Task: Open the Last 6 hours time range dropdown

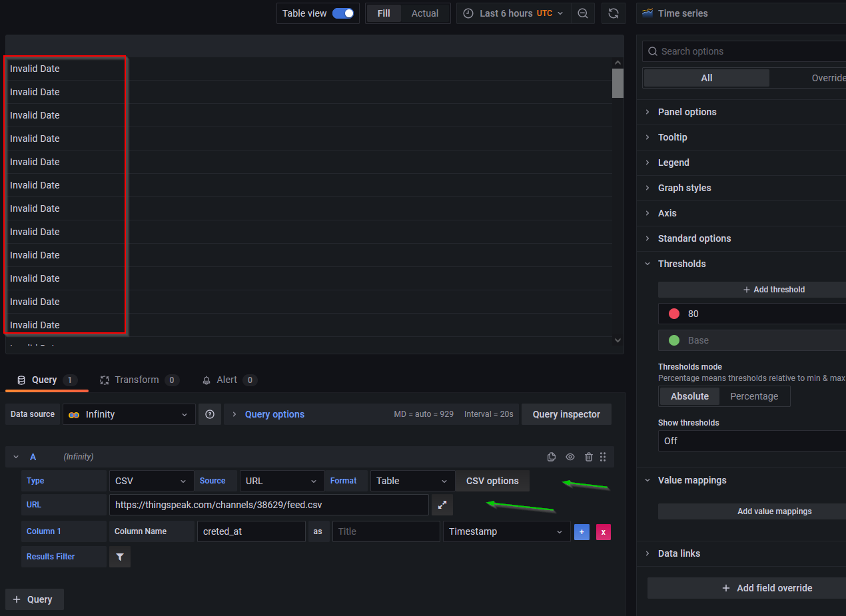Action: click(512, 13)
